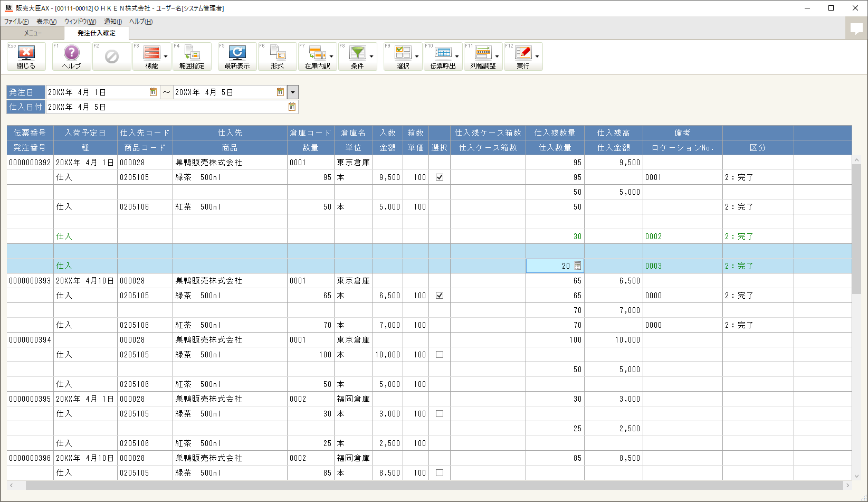The height and width of the screenshot is (502, 868).
Task: Click the 仕入先 column header
Action: pyautogui.click(x=230, y=133)
